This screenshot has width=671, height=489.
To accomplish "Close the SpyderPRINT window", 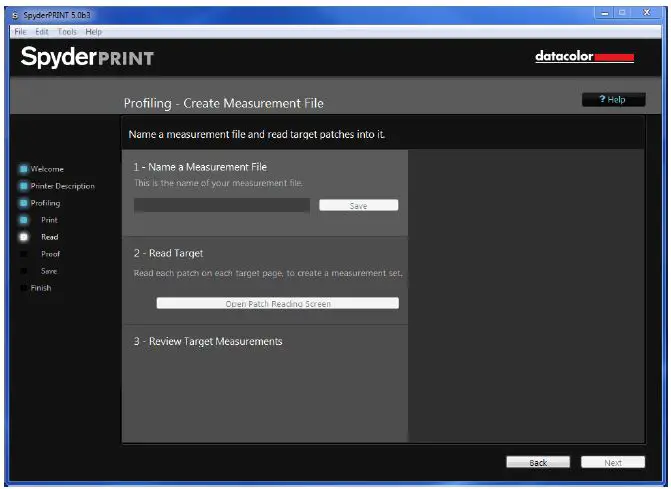I will click(x=647, y=13).
